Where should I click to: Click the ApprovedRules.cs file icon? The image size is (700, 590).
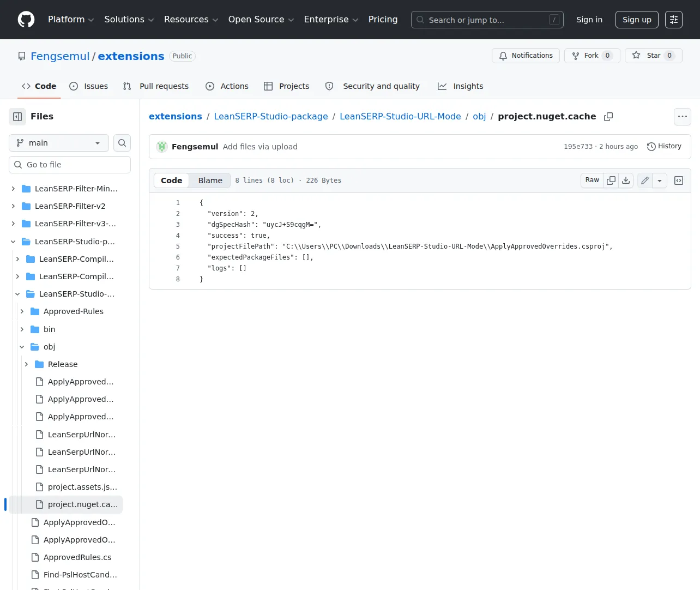coord(35,557)
